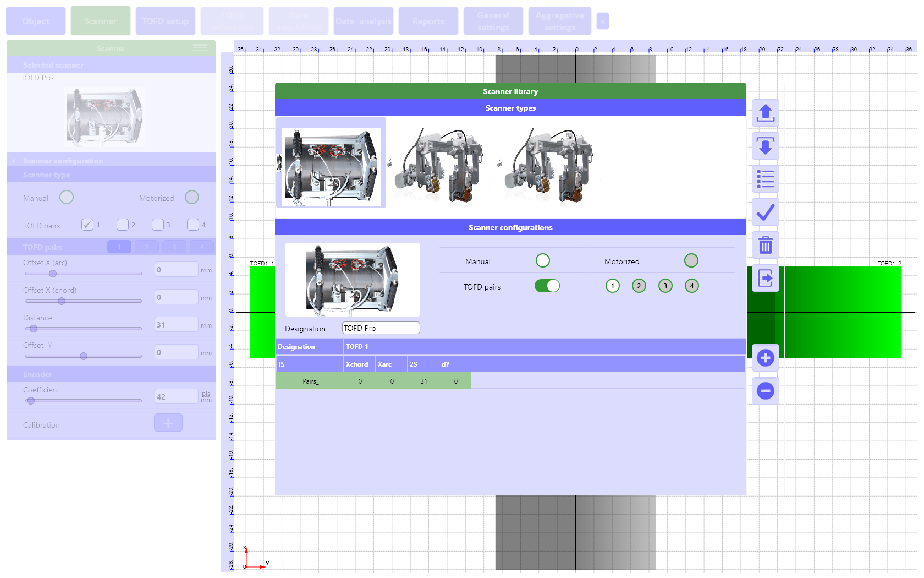Click the Calibration plus button

click(x=168, y=423)
